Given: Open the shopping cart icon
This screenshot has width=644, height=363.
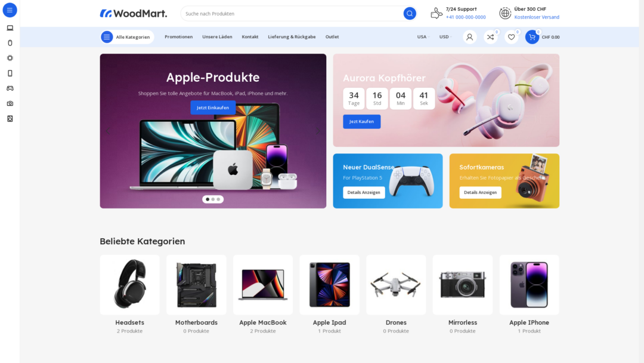Looking at the screenshot, I should [x=532, y=37].
